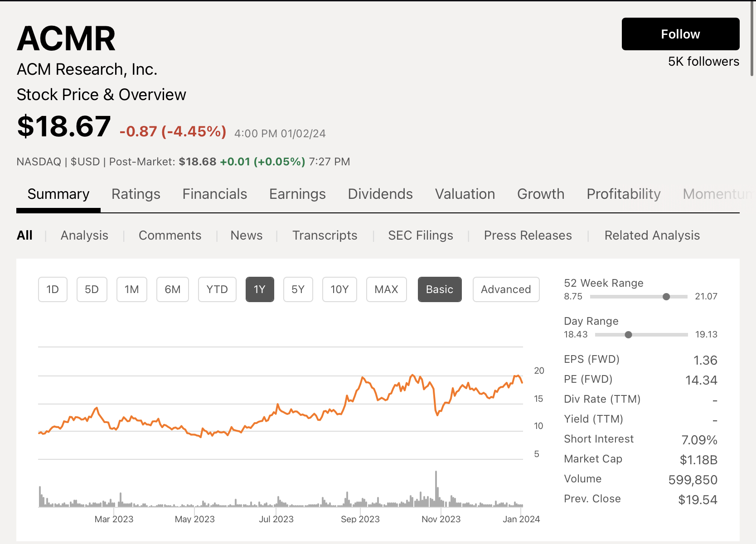Switch chart to 5Y range
Image resolution: width=756 pixels, height=544 pixels.
coord(298,289)
